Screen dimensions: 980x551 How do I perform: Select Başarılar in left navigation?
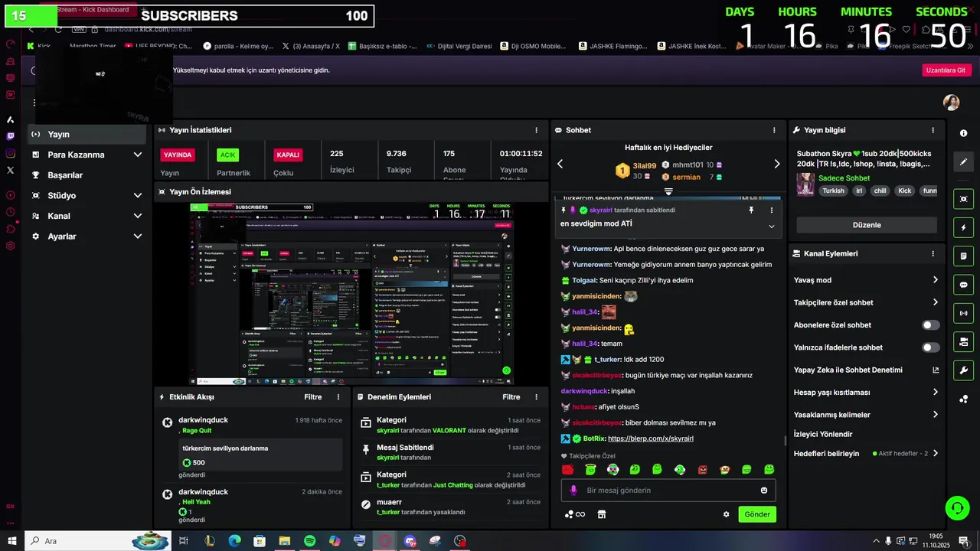[x=87, y=175]
